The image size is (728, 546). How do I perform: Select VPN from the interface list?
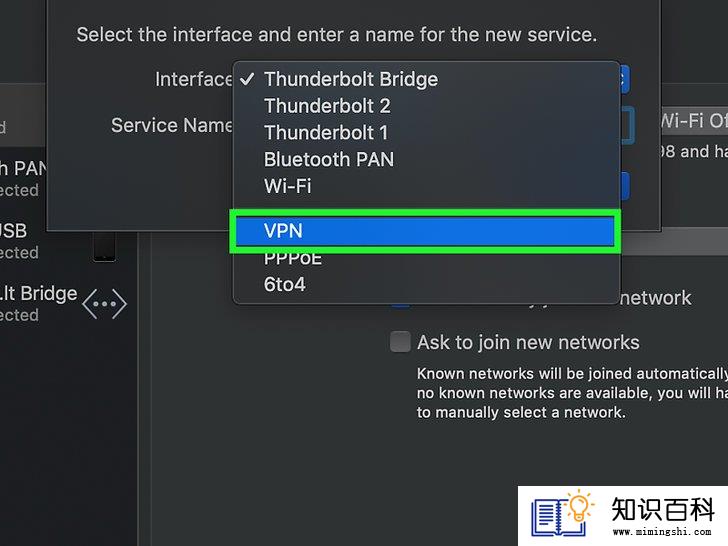(x=425, y=231)
